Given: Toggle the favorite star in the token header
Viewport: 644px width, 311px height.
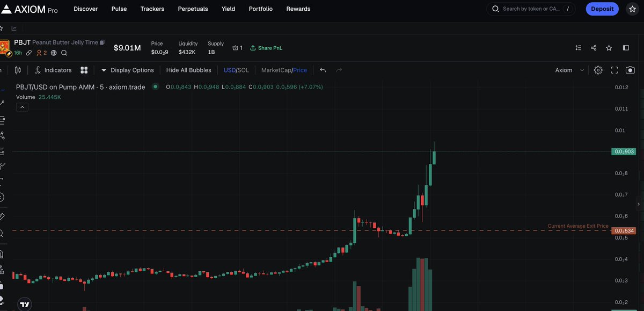Looking at the screenshot, I should point(609,48).
